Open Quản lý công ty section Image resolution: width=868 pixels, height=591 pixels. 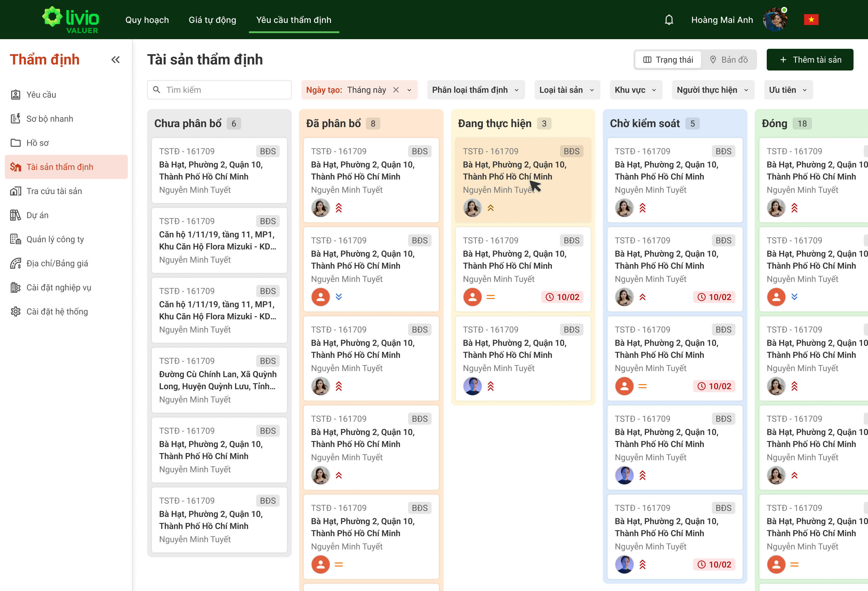click(55, 239)
